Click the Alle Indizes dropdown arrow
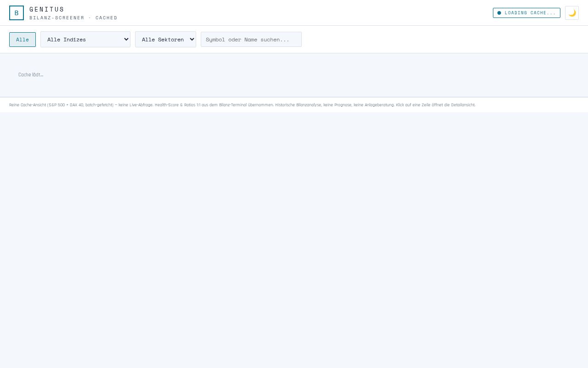Viewport: 588px width, 368px height. (x=126, y=40)
